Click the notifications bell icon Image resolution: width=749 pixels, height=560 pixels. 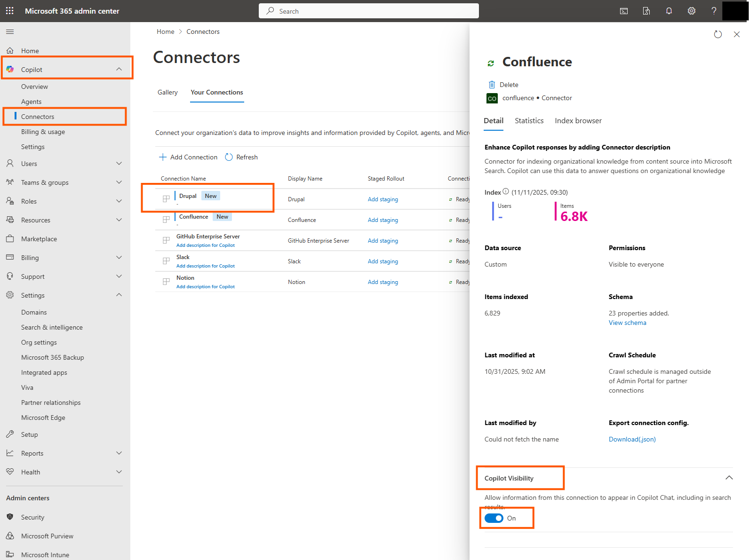pyautogui.click(x=669, y=11)
